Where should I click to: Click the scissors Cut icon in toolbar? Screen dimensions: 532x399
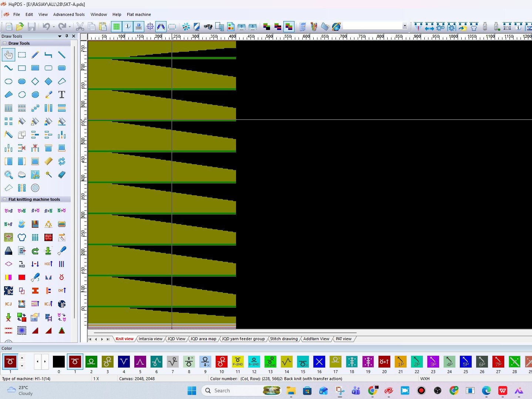80,27
